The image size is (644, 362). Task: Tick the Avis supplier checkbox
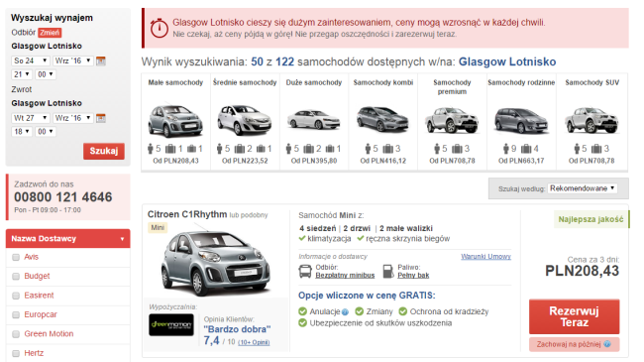click(x=16, y=257)
